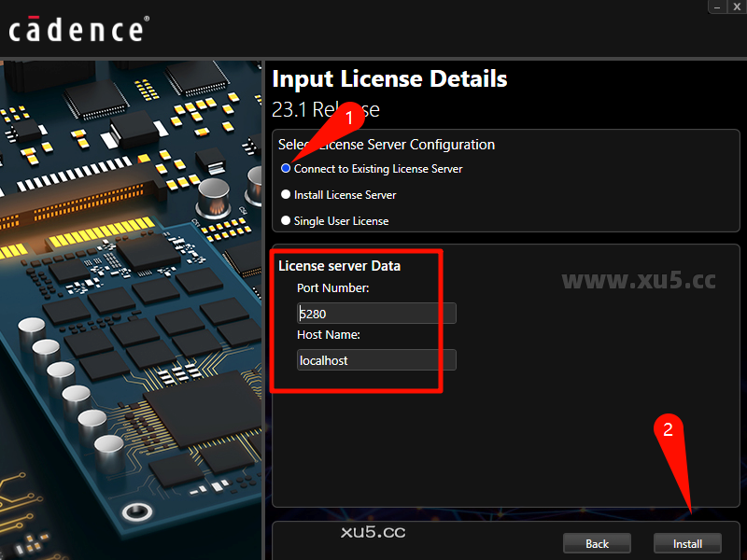Screen dimensions: 747x560
Task: Click the Host Name field showing localhost
Action: point(375,359)
